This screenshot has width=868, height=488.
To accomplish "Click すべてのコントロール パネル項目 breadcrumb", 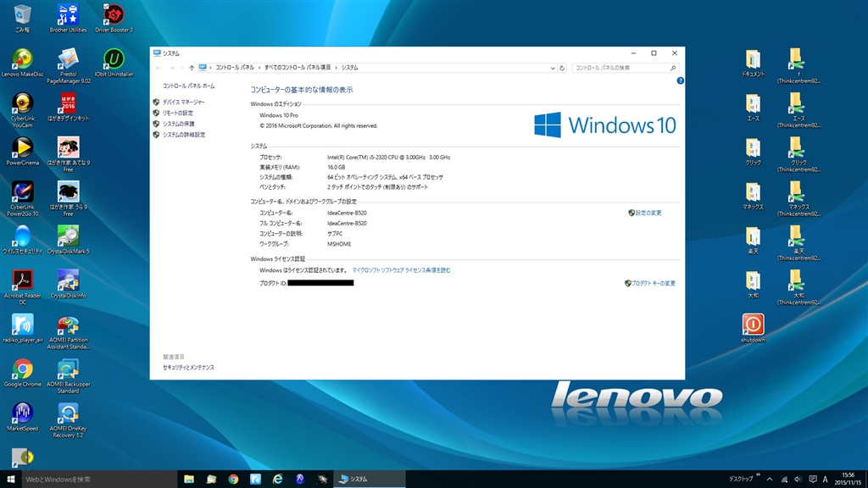I will pos(298,68).
